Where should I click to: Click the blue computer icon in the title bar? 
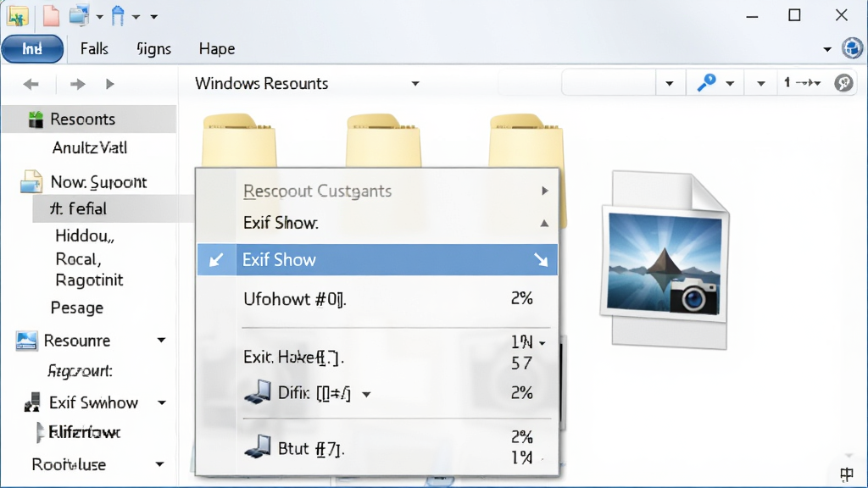(x=80, y=15)
